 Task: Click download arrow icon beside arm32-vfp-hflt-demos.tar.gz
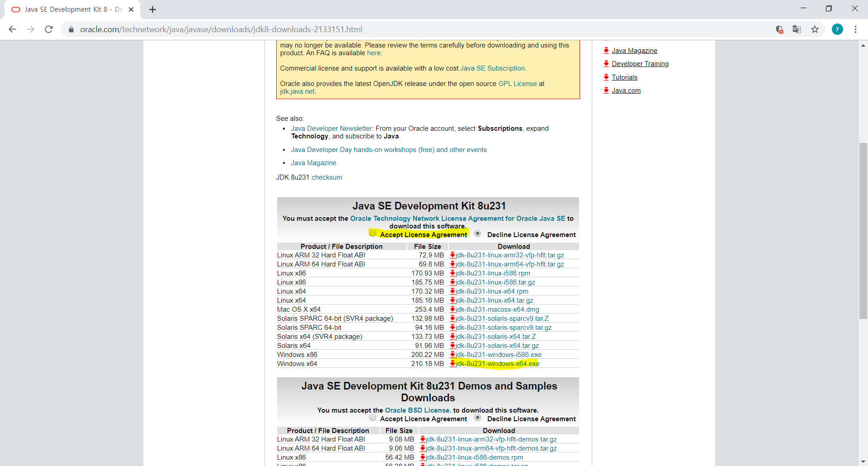pyautogui.click(x=423, y=439)
